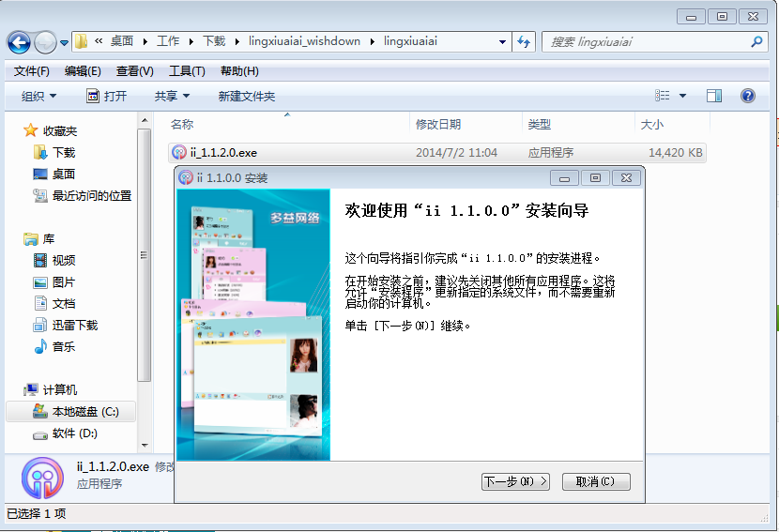The width and height of the screenshot is (779, 532).
Task: Open the 文件(F) menu
Action: point(31,71)
